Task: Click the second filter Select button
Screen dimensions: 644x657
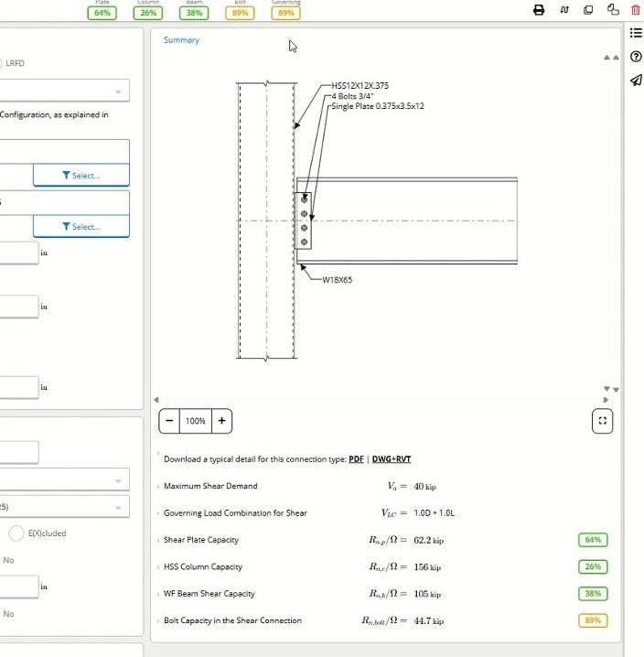Action: click(x=81, y=227)
